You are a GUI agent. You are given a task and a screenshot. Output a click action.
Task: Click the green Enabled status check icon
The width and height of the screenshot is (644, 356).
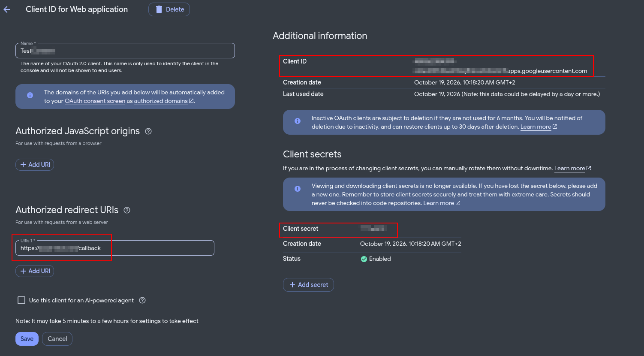click(364, 259)
